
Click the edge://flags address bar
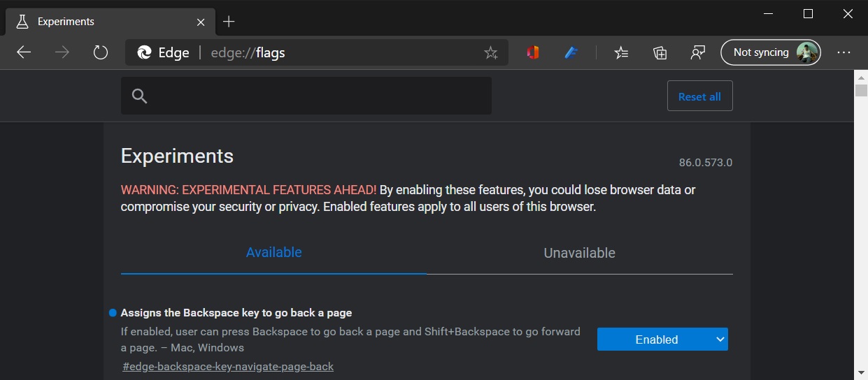click(x=317, y=52)
